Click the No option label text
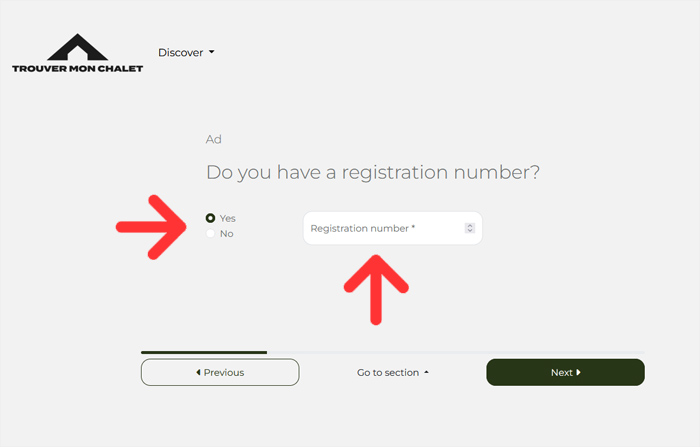The width and height of the screenshot is (700, 447). coord(227,234)
